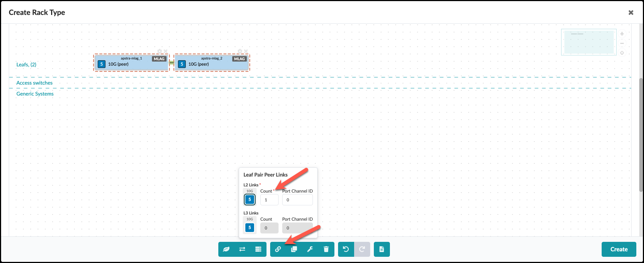The width and height of the screenshot is (644, 263).
Task: Click the wrench edit icon
Action: click(310, 250)
